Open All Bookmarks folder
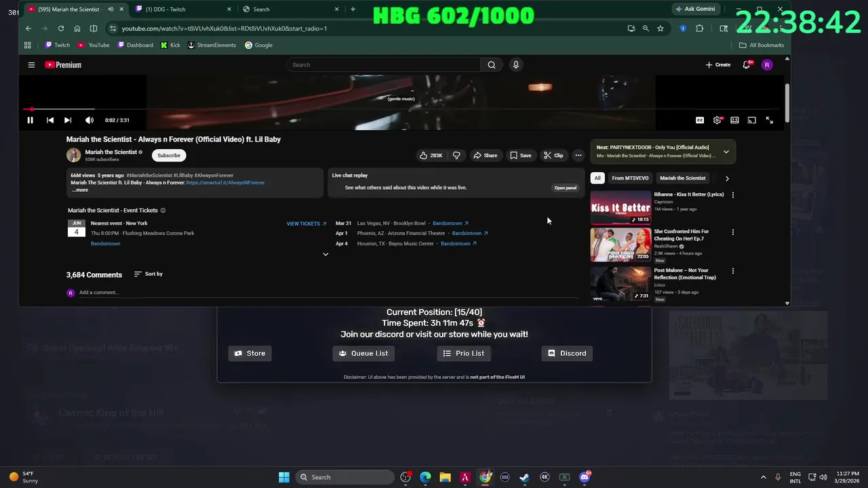This screenshot has height=488, width=868. [762, 45]
